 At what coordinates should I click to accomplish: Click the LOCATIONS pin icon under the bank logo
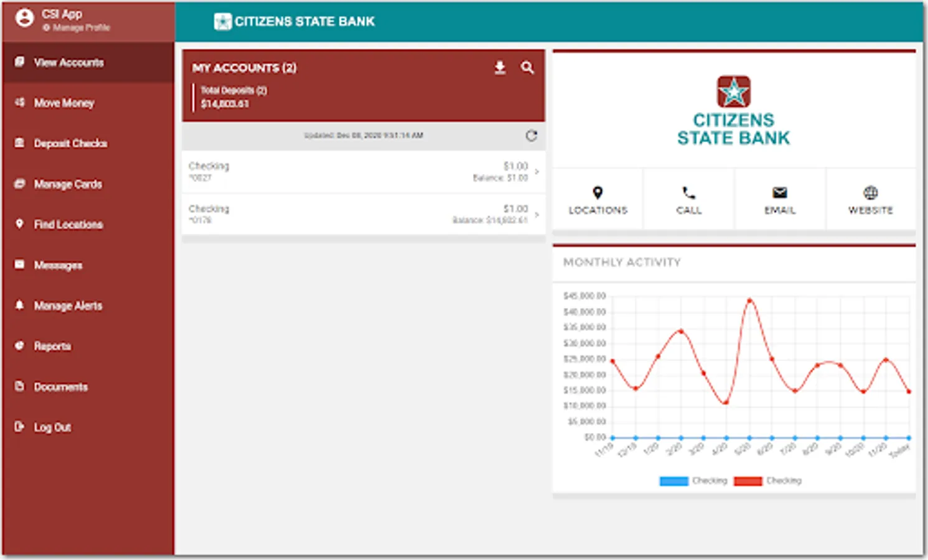pyautogui.click(x=598, y=193)
